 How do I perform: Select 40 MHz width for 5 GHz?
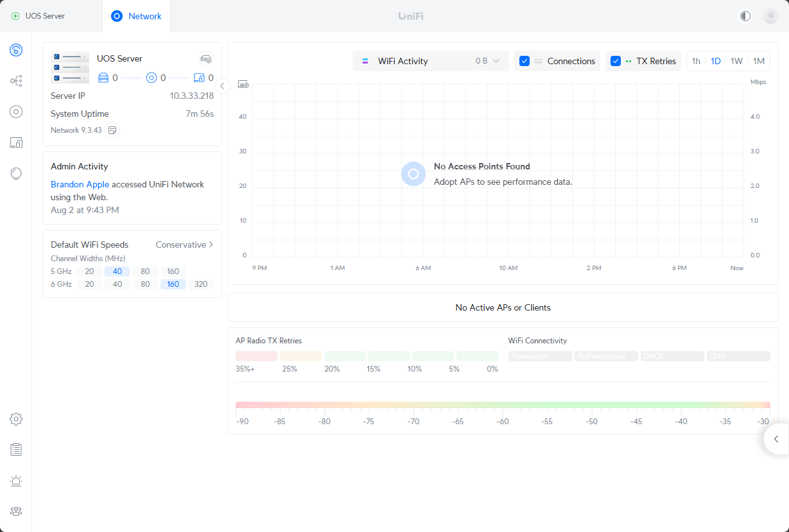pos(117,271)
